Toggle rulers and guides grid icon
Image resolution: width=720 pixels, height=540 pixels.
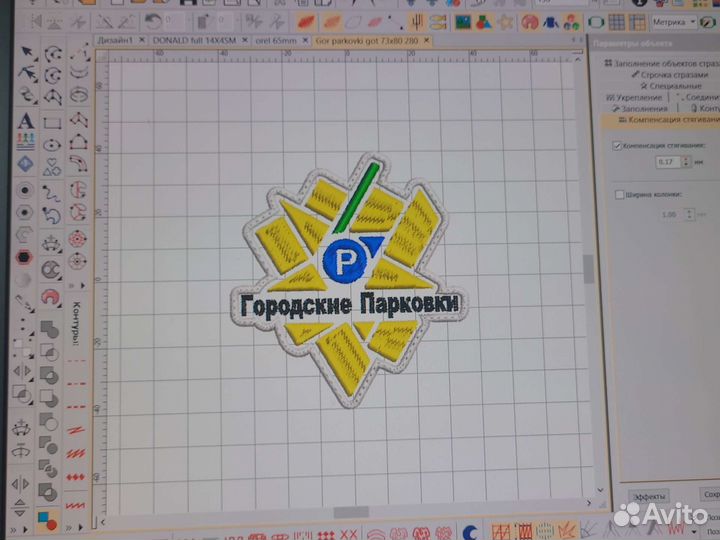(x=637, y=22)
